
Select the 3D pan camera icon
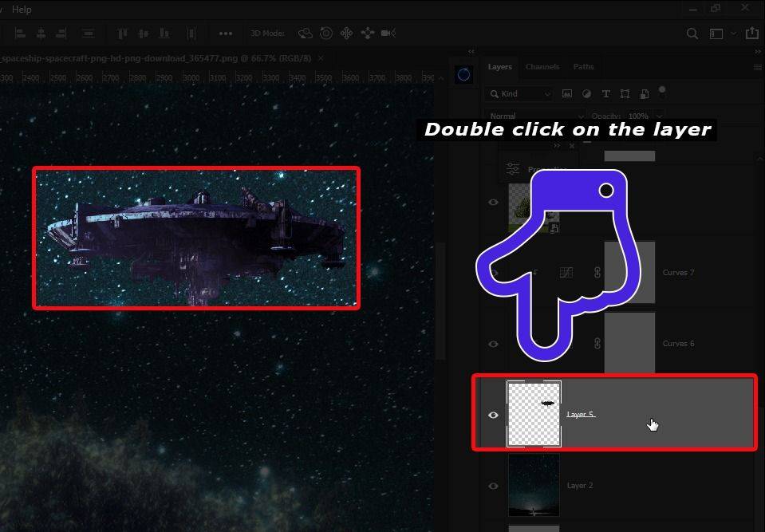[346, 33]
